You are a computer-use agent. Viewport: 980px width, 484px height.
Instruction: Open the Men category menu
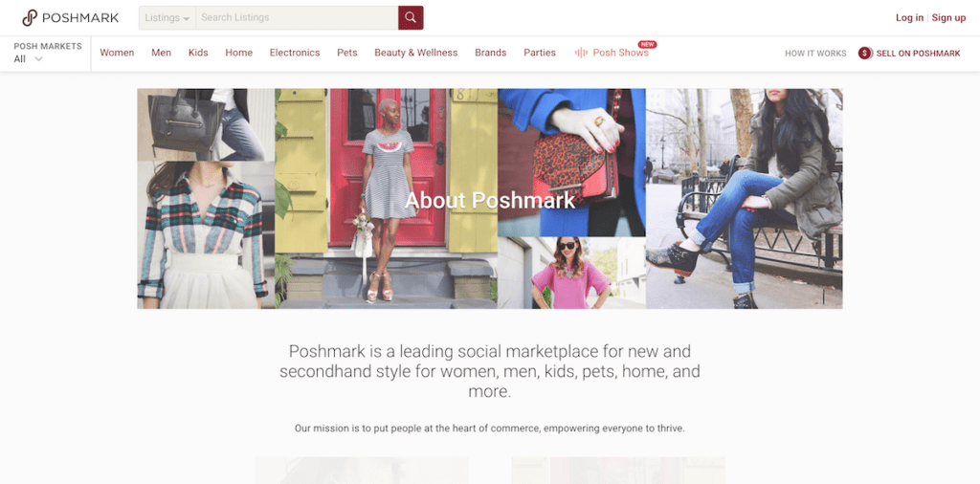tap(161, 53)
